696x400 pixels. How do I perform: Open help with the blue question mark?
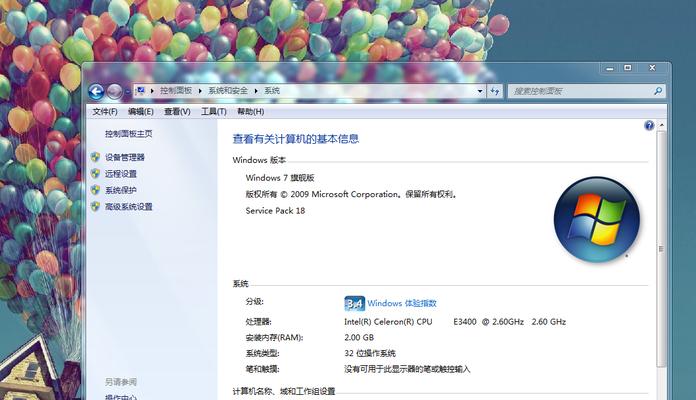(649, 125)
